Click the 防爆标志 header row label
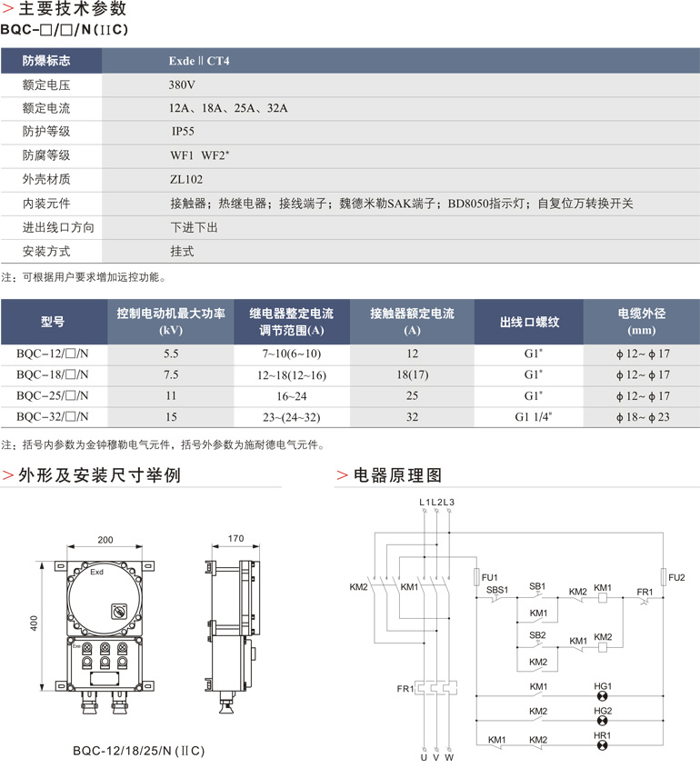The height and width of the screenshot is (768, 700). click(46, 61)
